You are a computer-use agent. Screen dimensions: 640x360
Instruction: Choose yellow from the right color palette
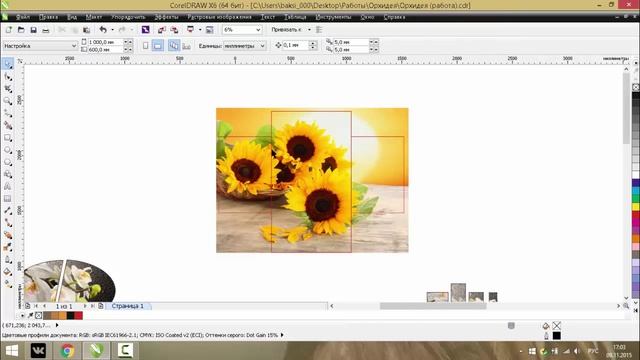click(636, 207)
